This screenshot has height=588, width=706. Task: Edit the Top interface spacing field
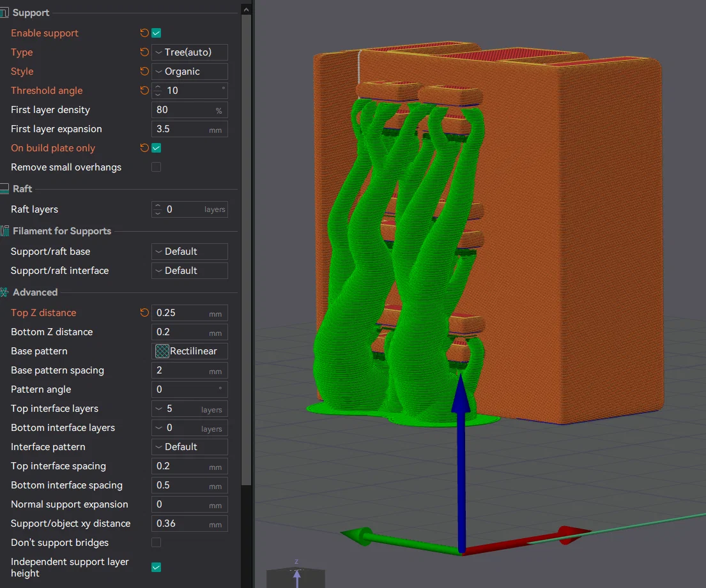(190, 466)
